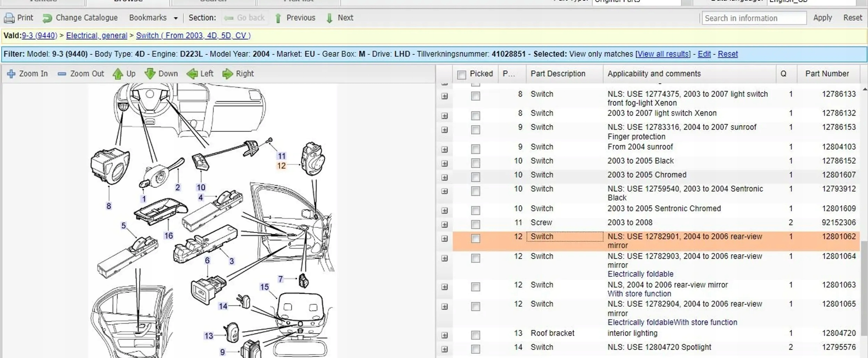Click part number 12801064 cell
This screenshot has width=868, height=358.
pyautogui.click(x=838, y=256)
